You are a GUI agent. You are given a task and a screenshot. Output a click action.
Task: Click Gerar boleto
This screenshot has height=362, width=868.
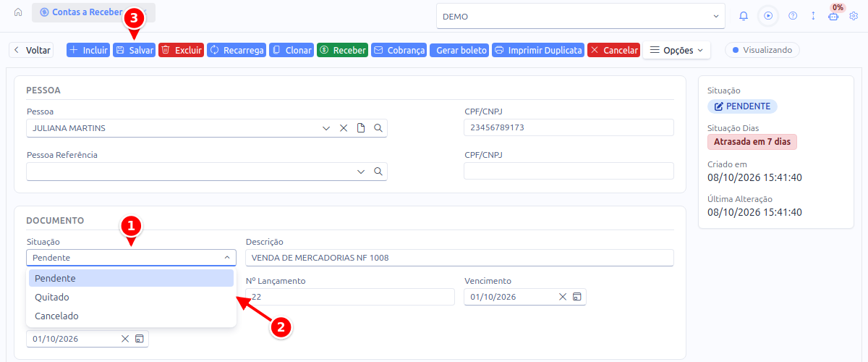(x=459, y=51)
